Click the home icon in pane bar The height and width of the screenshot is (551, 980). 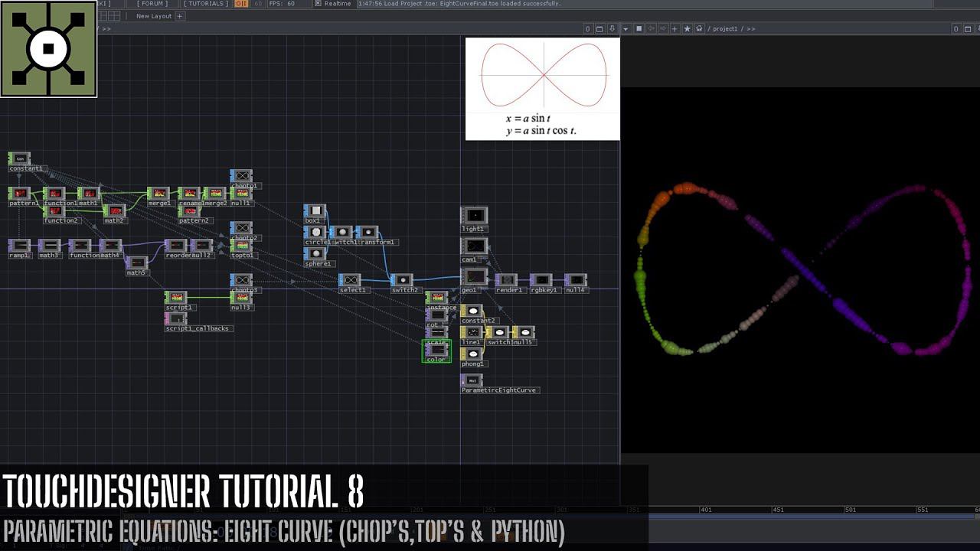click(x=699, y=29)
